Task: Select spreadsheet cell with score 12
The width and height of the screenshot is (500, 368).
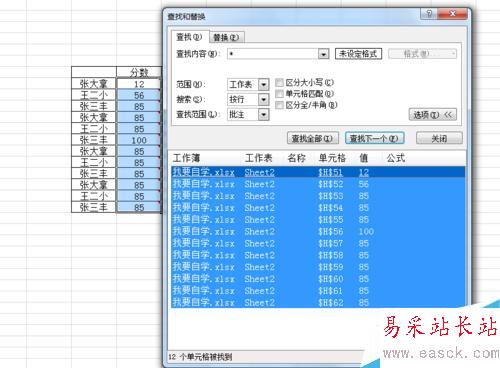Action: click(x=139, y=84)
